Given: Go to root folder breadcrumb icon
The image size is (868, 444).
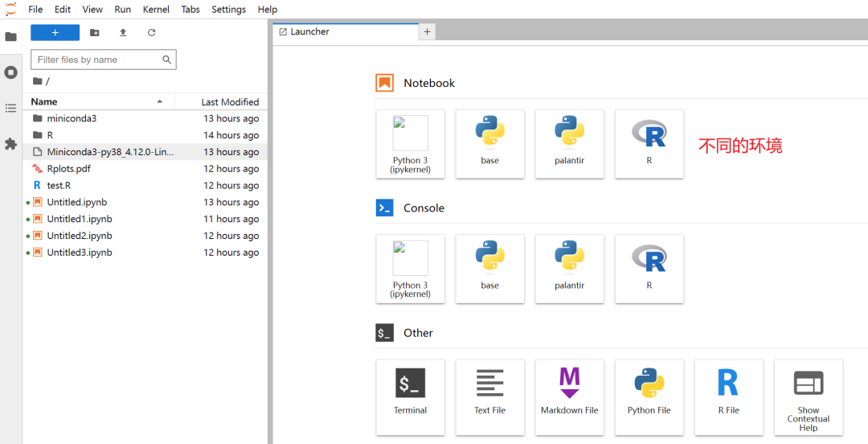Looking at the screenshot, I should click(x=37, y=81).
